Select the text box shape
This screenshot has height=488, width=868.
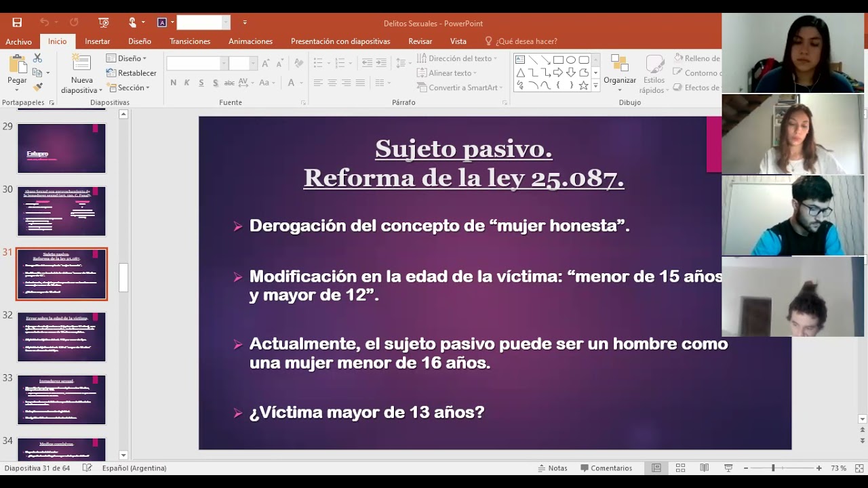point(521,60)
